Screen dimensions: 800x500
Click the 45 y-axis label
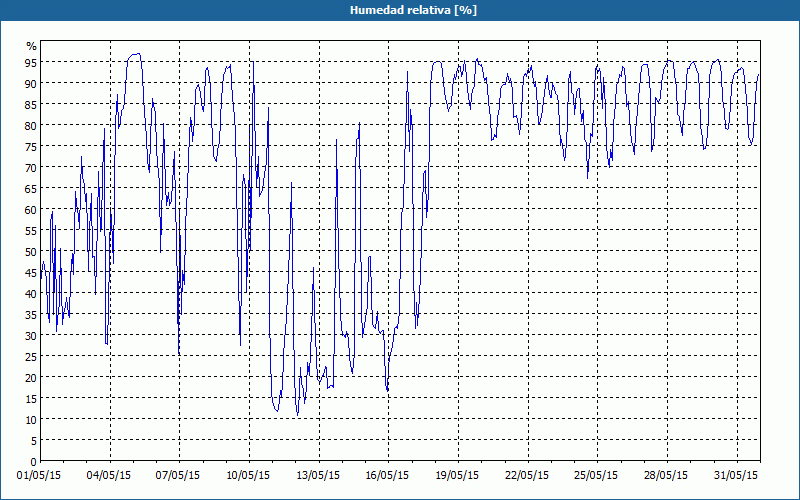tap(31, 272)
